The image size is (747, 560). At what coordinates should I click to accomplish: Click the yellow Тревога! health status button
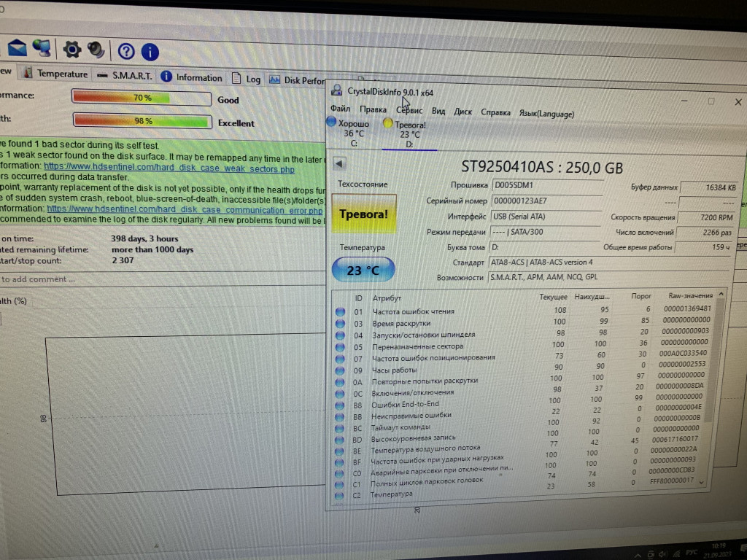(x=363, y=214)
